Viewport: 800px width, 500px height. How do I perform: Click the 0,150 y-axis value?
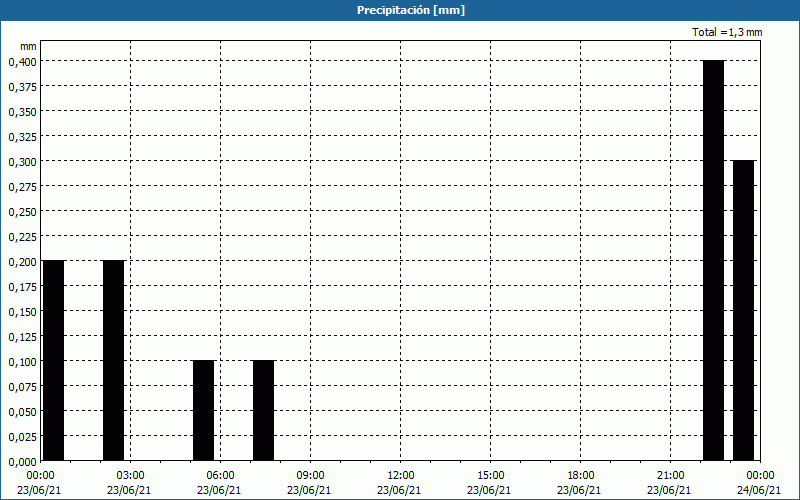click(x=22, y=312)
